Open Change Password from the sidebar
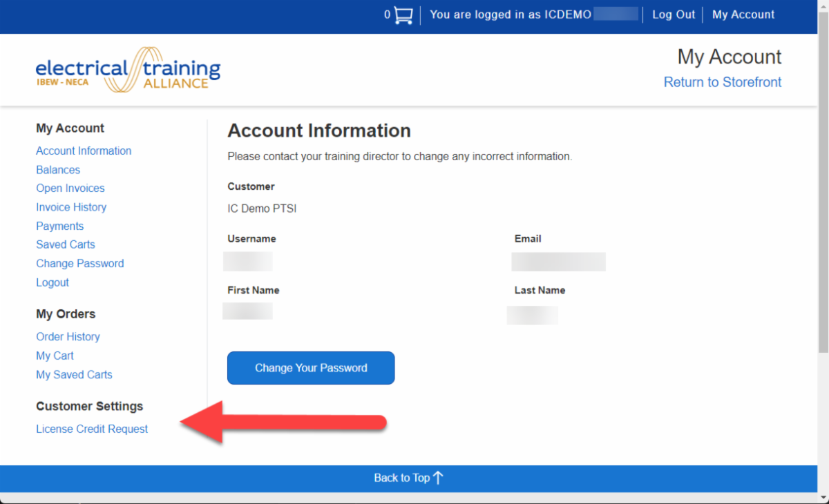The image size is (829, 504). point(79,263)
